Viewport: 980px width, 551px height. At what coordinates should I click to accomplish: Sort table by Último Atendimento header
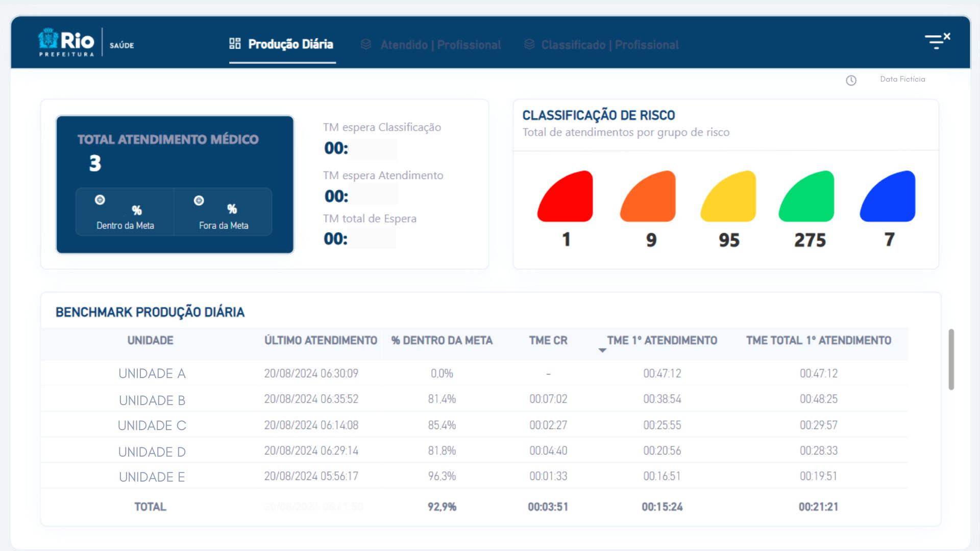click(x=321, y=340)
